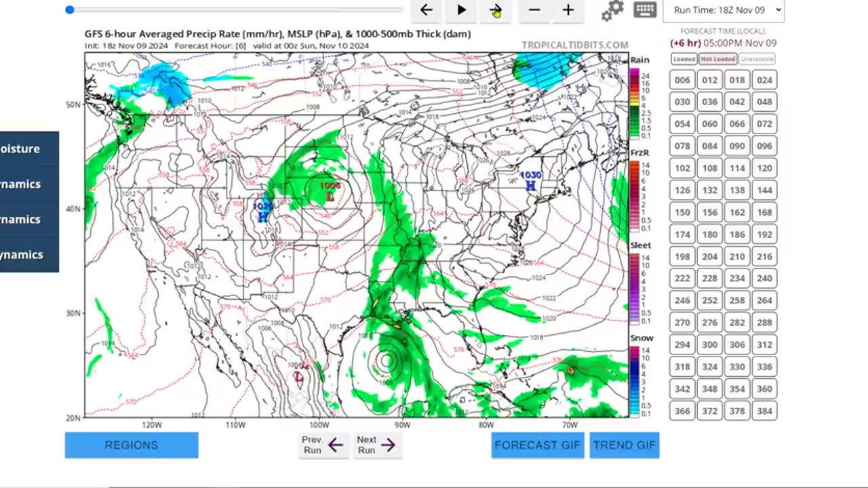Select forecast hour 348

pyautogui.click(x=710, y=389)
